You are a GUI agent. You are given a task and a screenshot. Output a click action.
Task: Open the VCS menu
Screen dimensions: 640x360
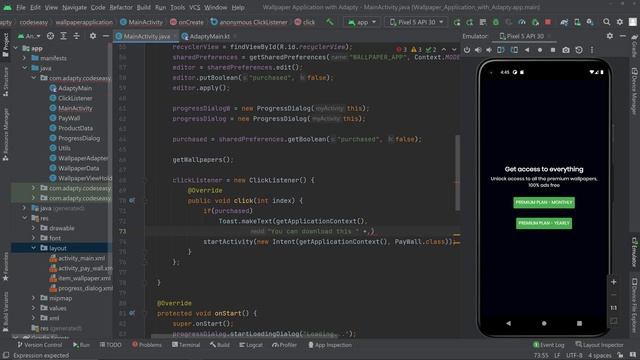(x=195, y=7)
